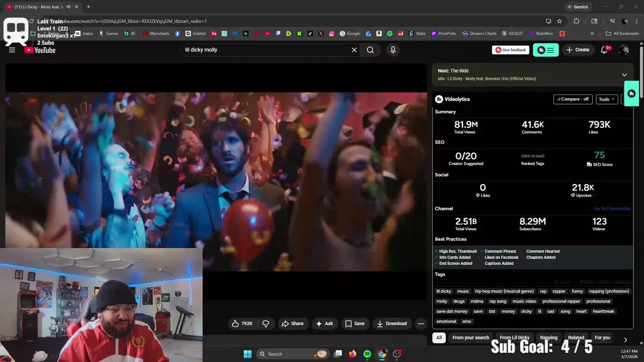The width and height of the screenshot is (644, 362).
Task: Clear the search box with X
Action: 354,50
